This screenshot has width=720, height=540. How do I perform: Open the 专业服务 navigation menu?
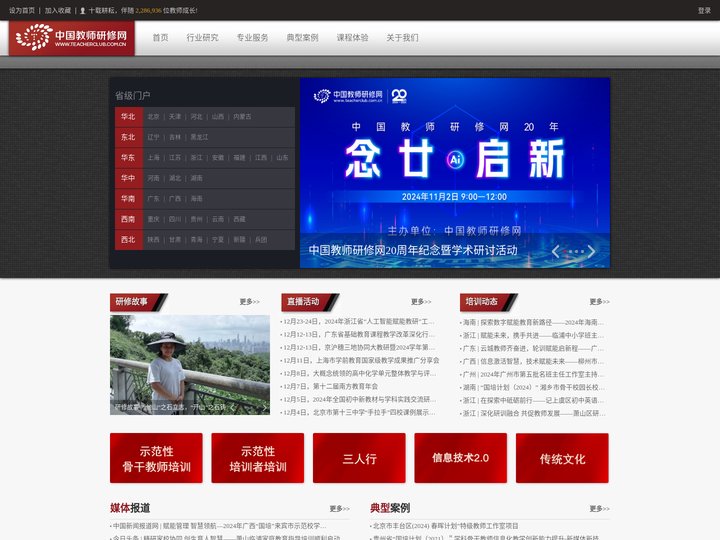(x=252, y=38)
